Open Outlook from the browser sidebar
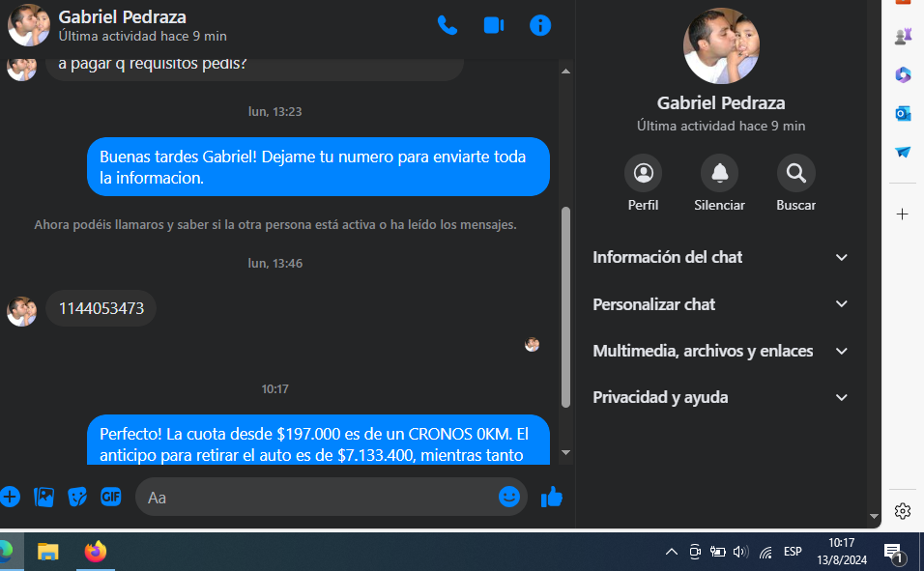924x571 pixels. click(902, 113)
